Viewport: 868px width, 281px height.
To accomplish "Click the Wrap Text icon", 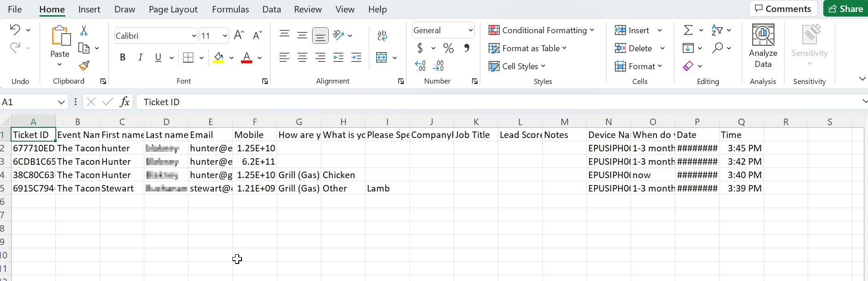I will [382, 36].
